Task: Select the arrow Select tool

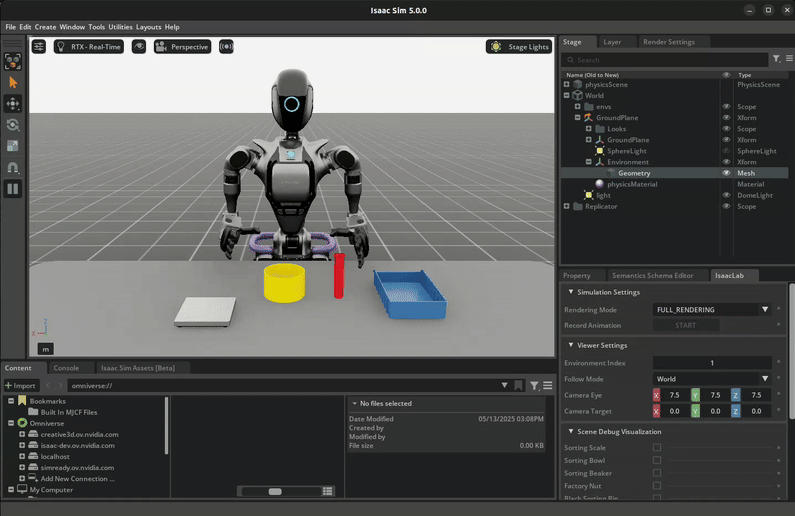Action: click(x=13, y=83)
